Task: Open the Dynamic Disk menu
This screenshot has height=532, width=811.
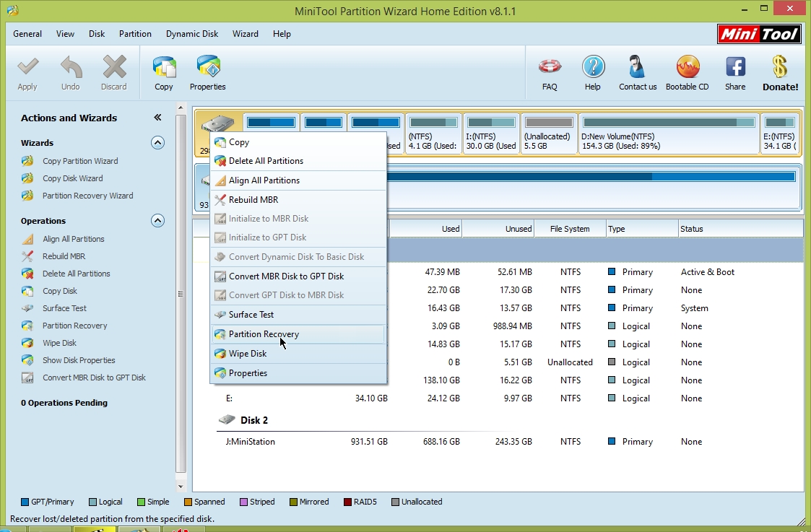Action: [192, 34]
